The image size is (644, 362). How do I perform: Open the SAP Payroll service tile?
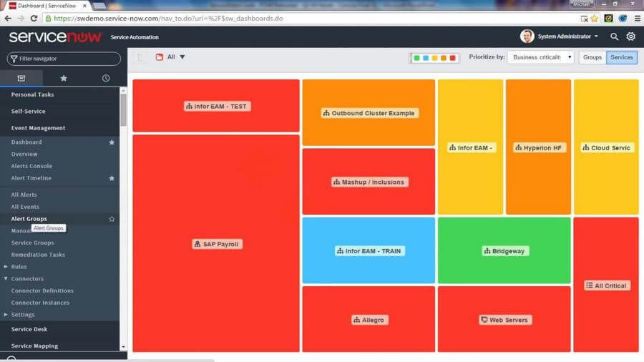click(x=216, y=244)
